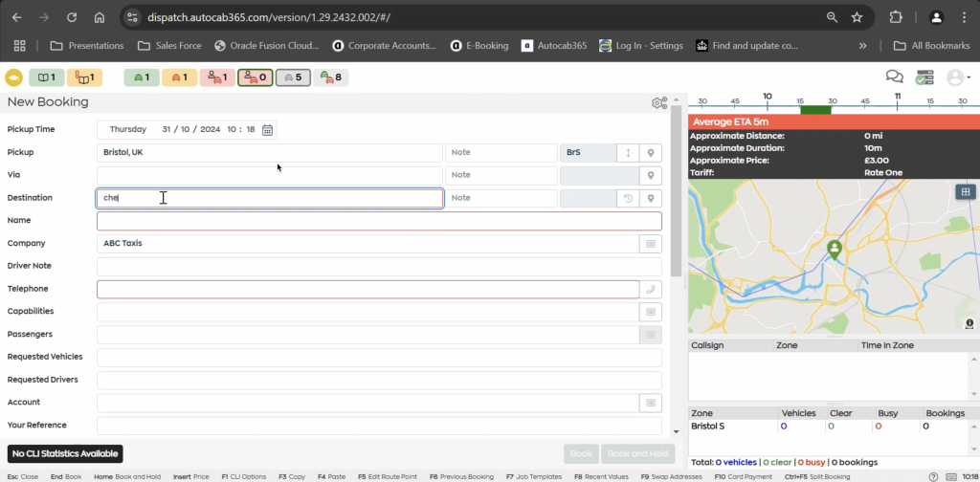980x482 pixels.
Task: Open Destination address history clock icon
Action: tap(628, 199)
